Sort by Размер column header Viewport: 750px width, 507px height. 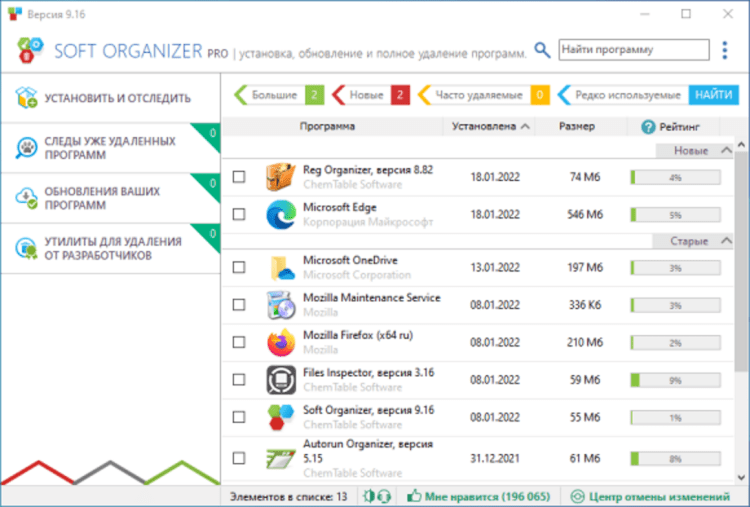point(577,127)
